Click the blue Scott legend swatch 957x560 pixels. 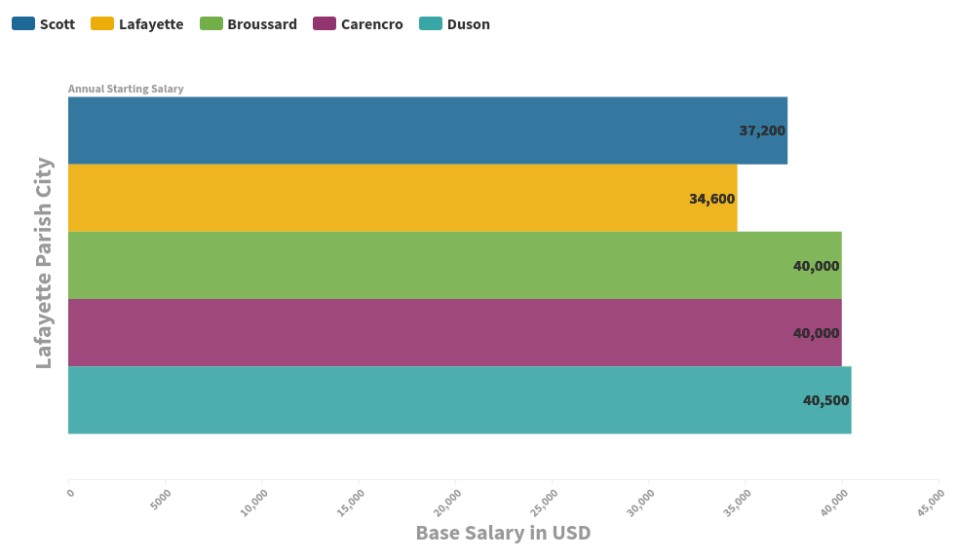[x=23, y=24]
